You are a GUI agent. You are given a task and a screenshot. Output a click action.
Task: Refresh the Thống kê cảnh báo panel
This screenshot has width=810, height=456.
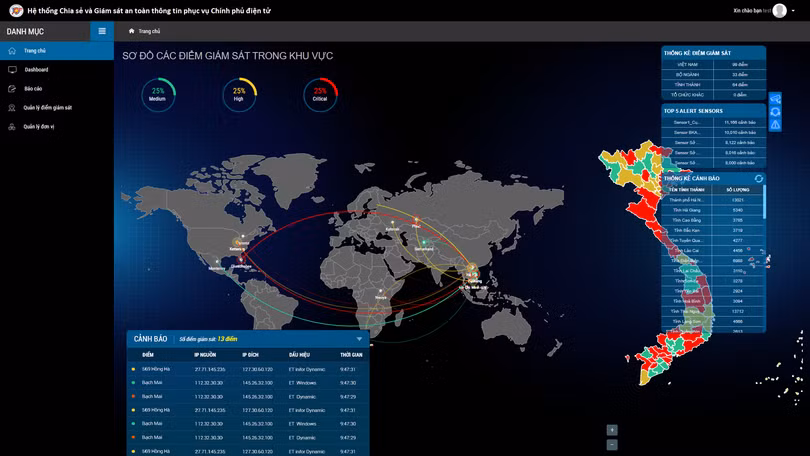(x=758, y=178)
